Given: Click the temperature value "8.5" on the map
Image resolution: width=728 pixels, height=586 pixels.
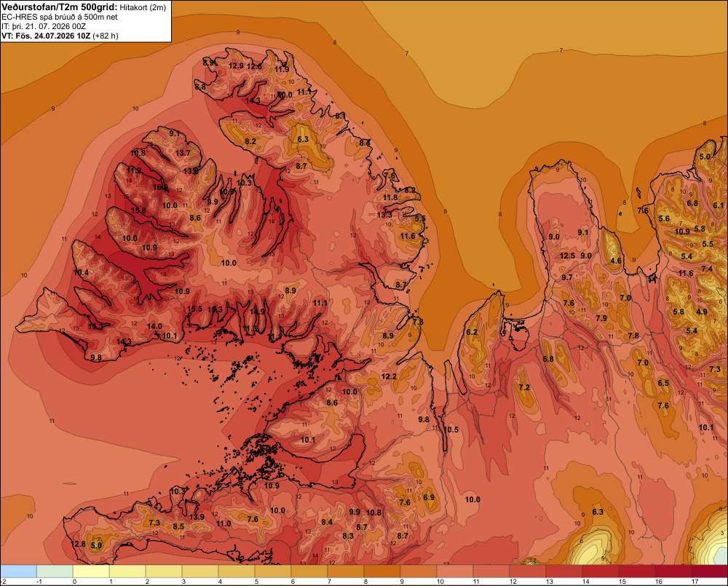Looking at the screenshot, I should point(178,526).
